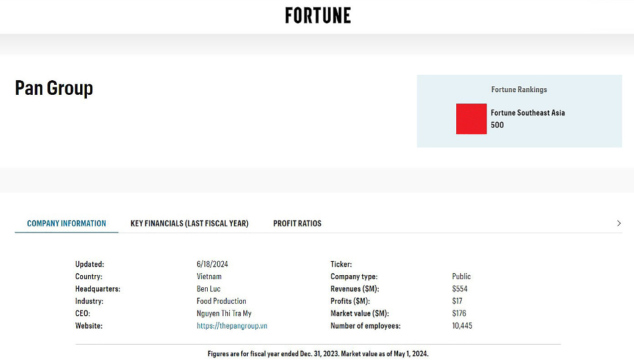The width and height of the screenshot is (634, 364).
Task: Click the revenues figure $554
Action: [x=460, y=289]
